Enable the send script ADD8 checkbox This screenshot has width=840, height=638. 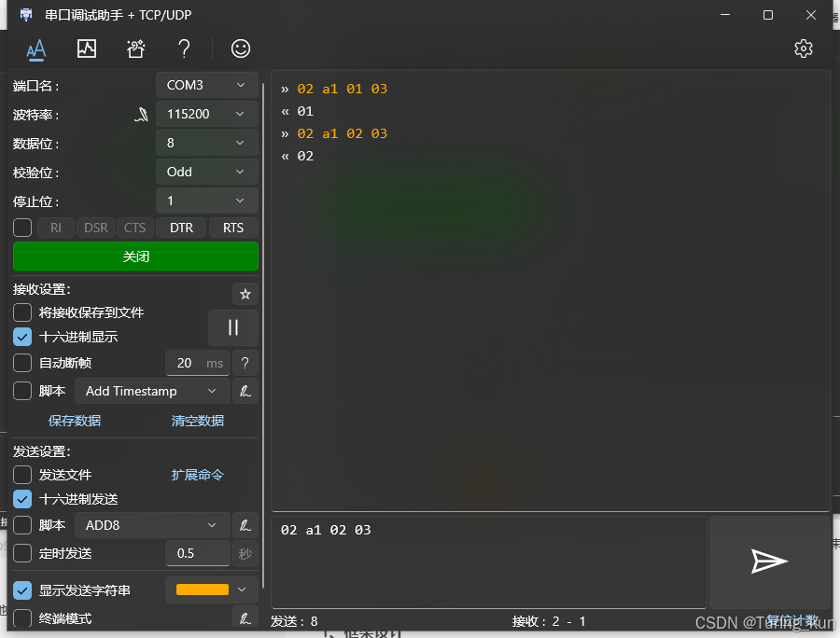(x=22, y=525)
